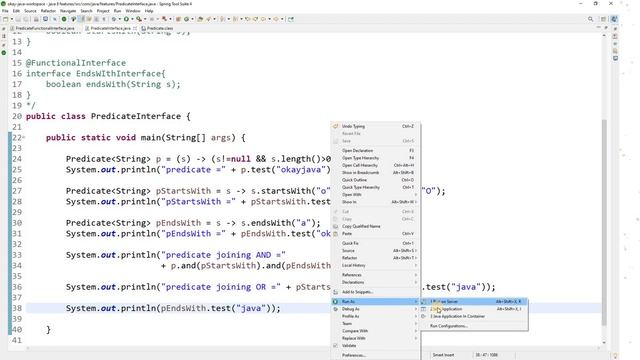The height and width of the screenshot is (360, 640).
Task: Expand the Source submenu in context menu
Action: [x=375, y=251]
